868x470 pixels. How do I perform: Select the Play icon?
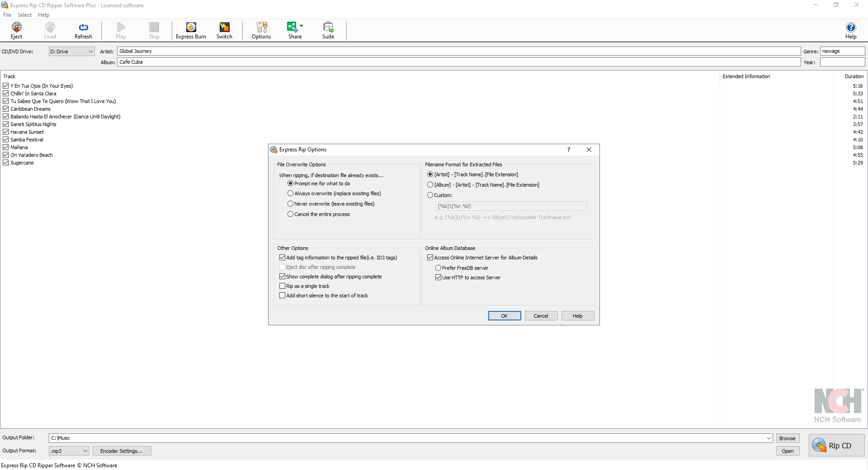120,28
